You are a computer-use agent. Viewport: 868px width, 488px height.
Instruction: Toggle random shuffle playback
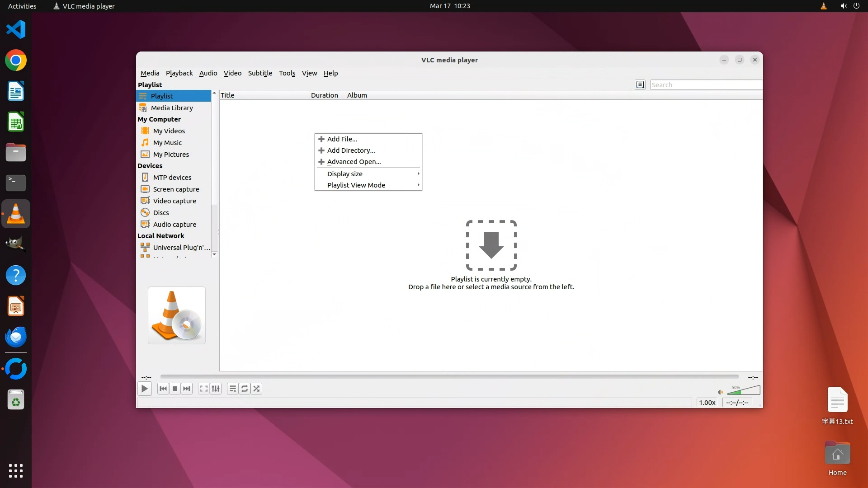click(256, 389)
